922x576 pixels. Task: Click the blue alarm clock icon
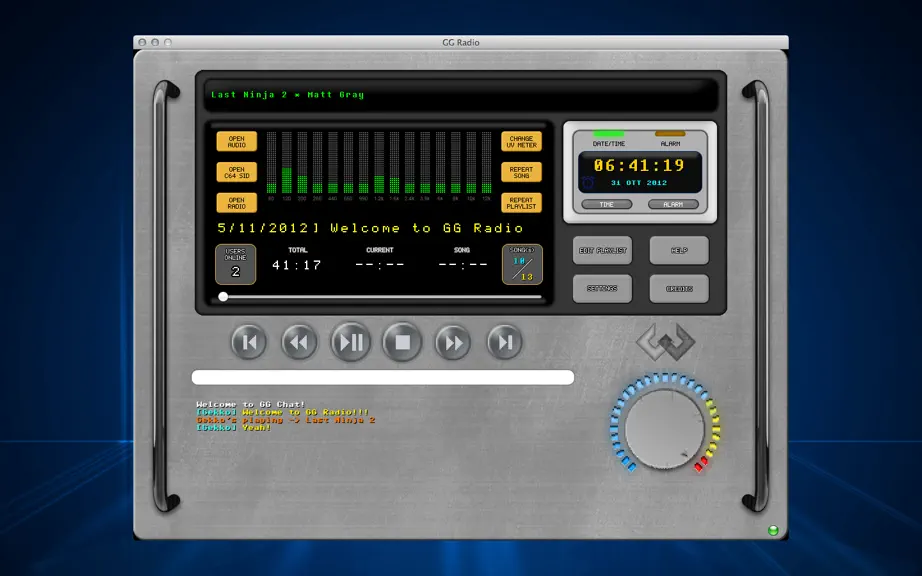(588, 183)
